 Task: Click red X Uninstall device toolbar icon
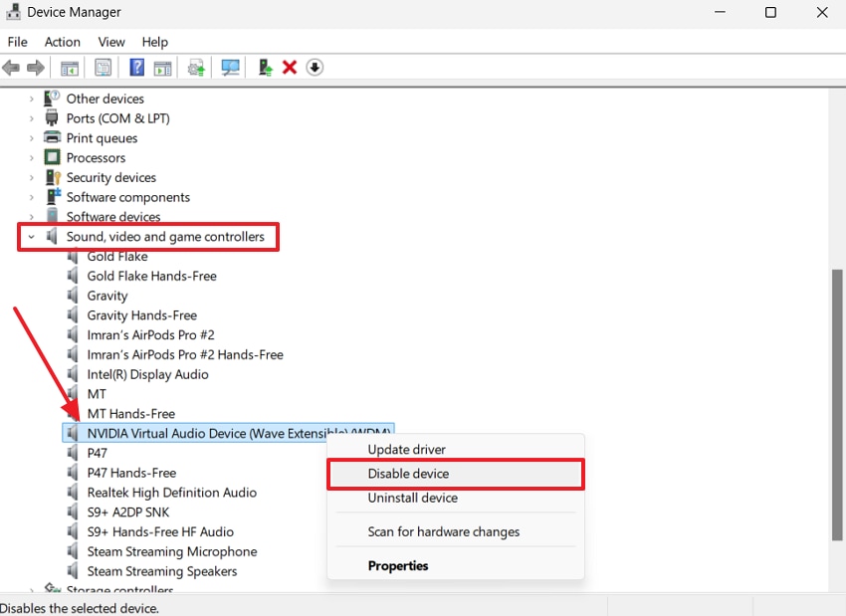pos(290,68)
